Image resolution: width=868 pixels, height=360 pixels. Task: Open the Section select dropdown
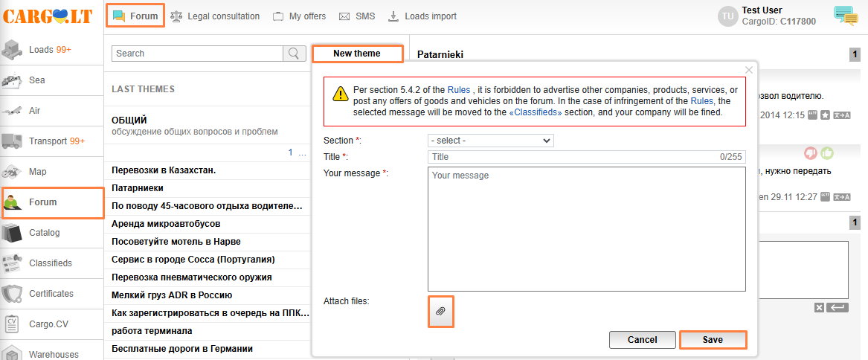pyautogui.click(x=490, y=141)
